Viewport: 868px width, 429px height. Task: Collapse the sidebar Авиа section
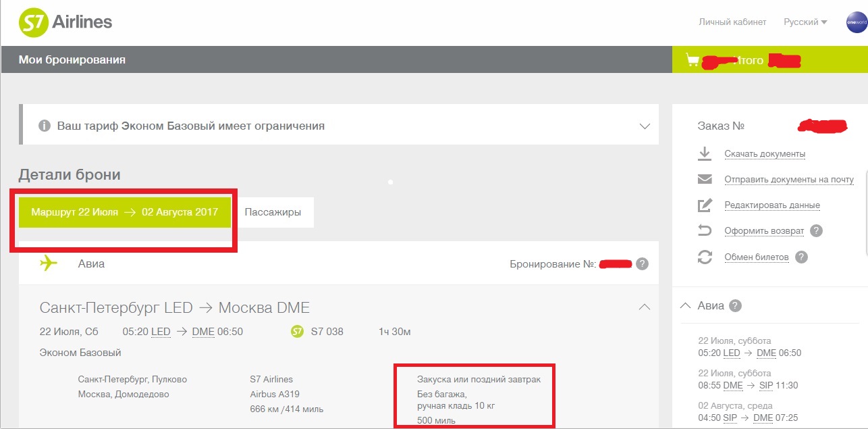click(686, 305)
